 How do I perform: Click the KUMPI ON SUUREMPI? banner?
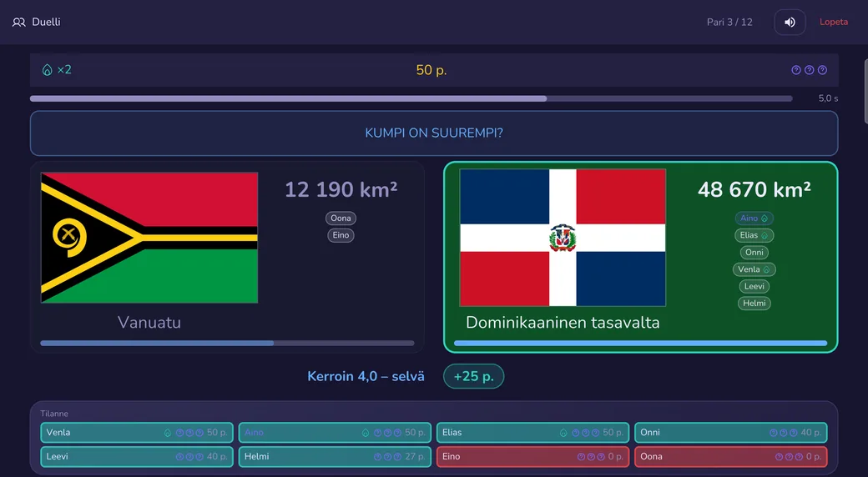pos(434,133)
